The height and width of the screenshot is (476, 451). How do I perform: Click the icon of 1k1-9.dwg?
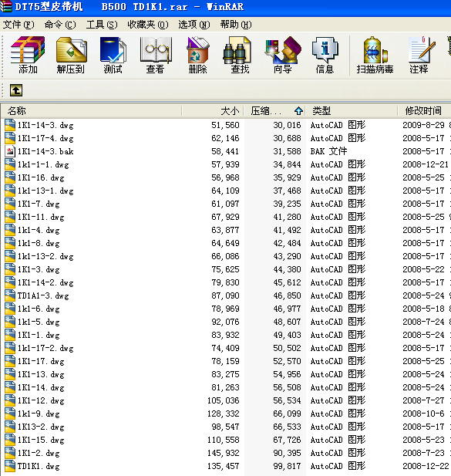pyautogui.click(x=10, y=414)
